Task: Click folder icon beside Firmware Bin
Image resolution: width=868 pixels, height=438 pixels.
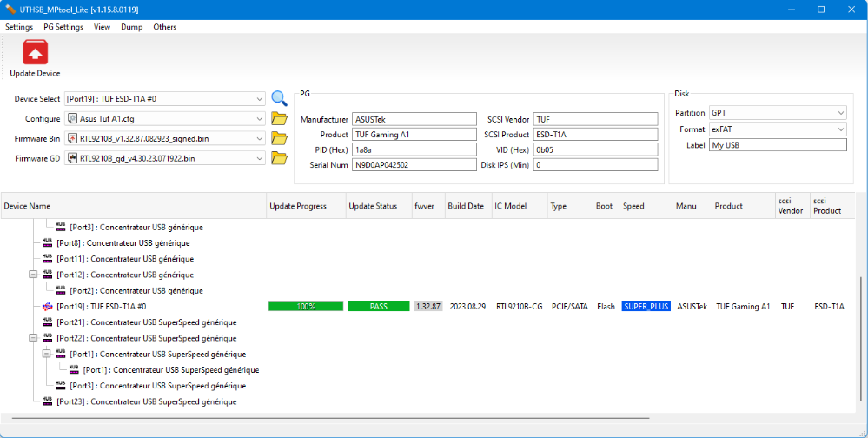Action: [x=279, y=138]
